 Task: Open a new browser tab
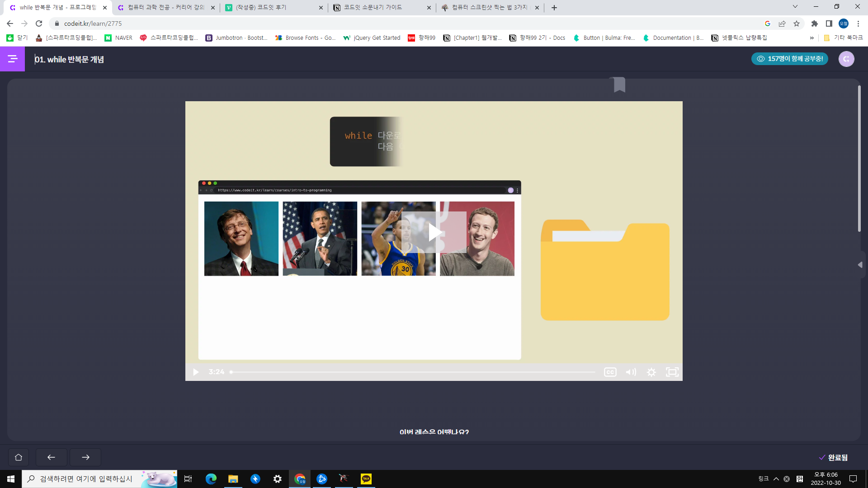tap(554, 8)
